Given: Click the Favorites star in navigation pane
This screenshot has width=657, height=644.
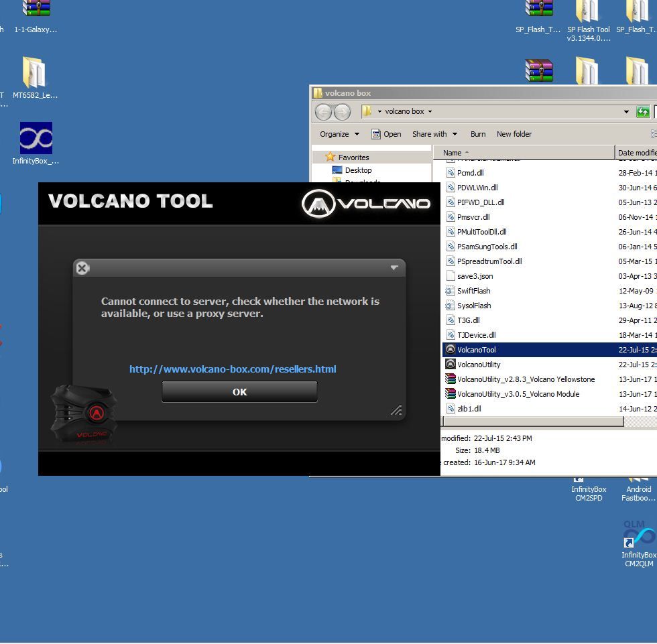Looking at the screenshot, I should pyautogui.click(x=330, y=157).
